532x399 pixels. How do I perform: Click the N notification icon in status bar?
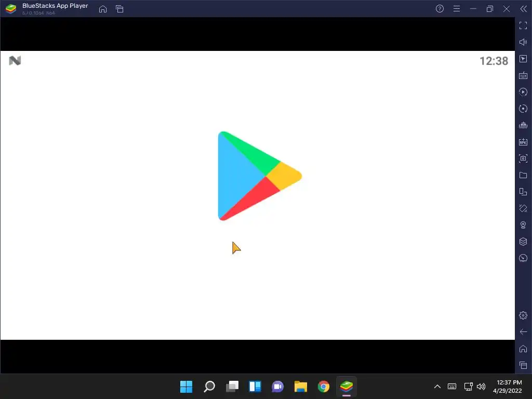15,61
